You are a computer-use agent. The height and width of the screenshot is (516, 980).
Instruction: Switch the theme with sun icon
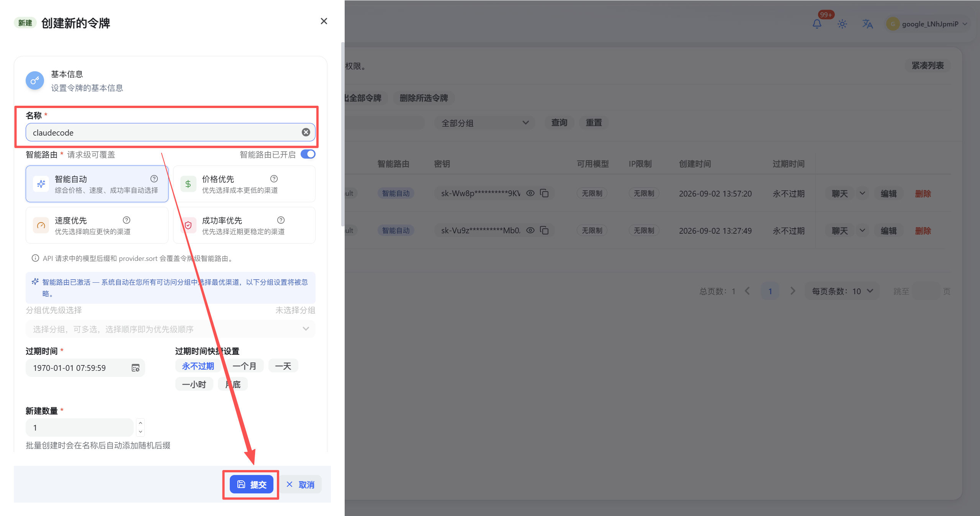pos(842,24)
